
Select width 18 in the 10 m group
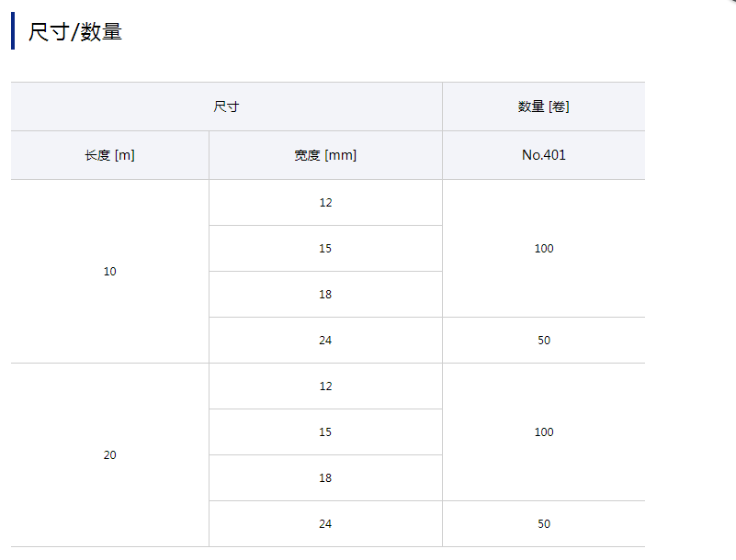click(325, 295)
